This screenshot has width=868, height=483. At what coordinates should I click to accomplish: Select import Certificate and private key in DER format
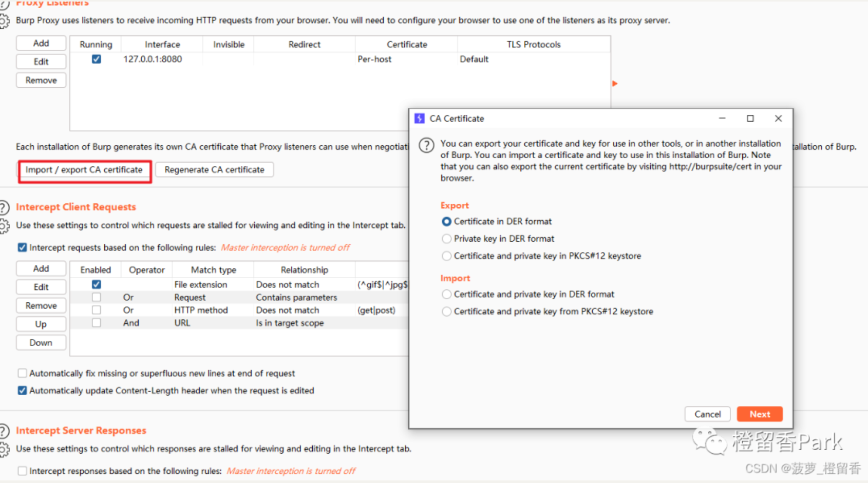click(x=446, y=295)
